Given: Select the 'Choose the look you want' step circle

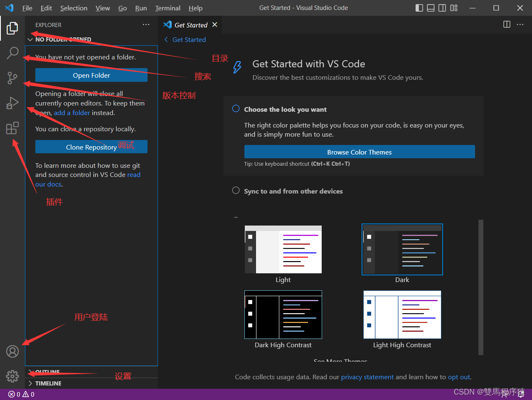Looking at the screenshot, I should click(236, 108).
